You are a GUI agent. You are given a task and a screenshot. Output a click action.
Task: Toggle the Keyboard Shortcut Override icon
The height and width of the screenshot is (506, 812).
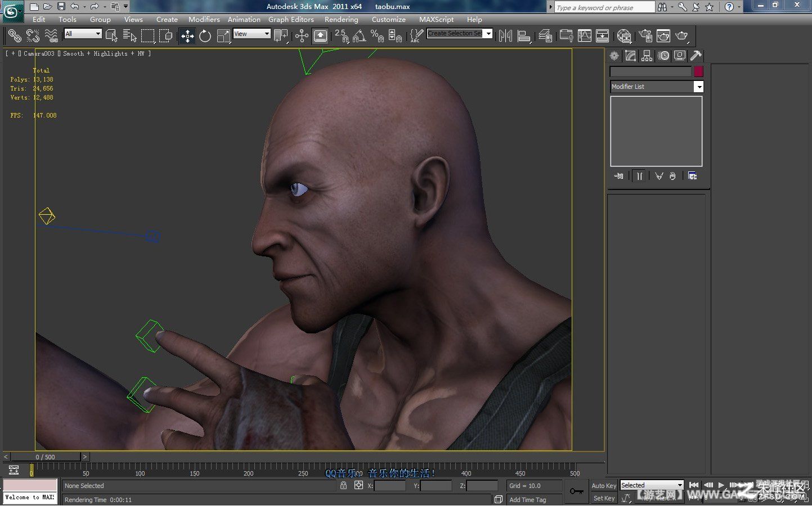tap(320, 36)
